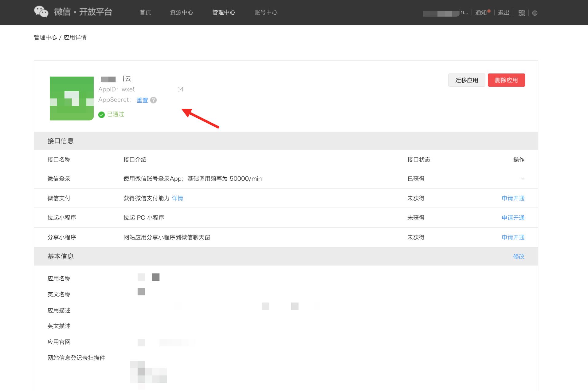The image size is (588, 391).
Task: Click the 应用描述 field label
Action: pos(59,310)
